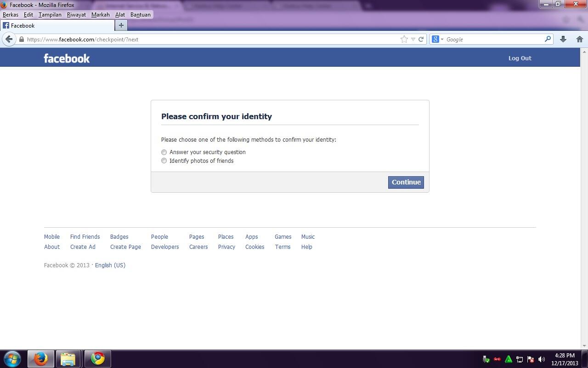Select Identify photos of friends option
The image size is (588, 368).
point(164,161)
